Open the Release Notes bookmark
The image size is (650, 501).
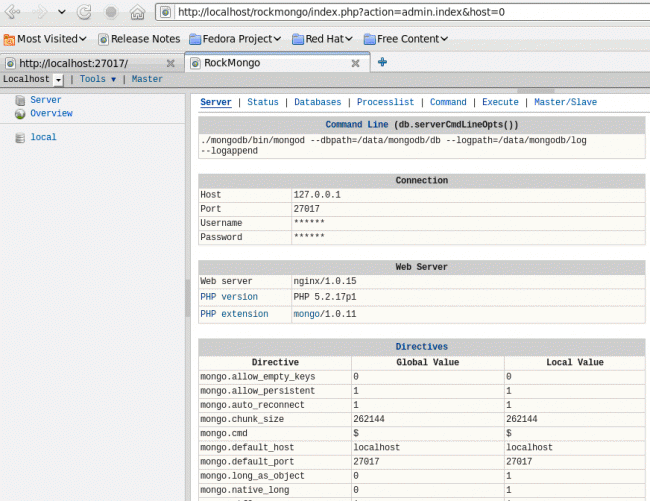pos(139,39)
